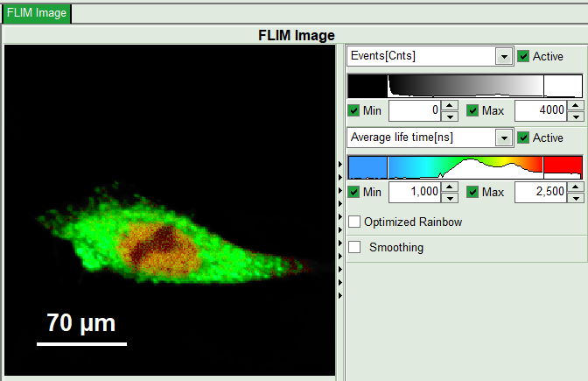The width and height of the screenshot is (588, 381).
Task: Increase Events Max with up arrow
Action: pos(576,105)
